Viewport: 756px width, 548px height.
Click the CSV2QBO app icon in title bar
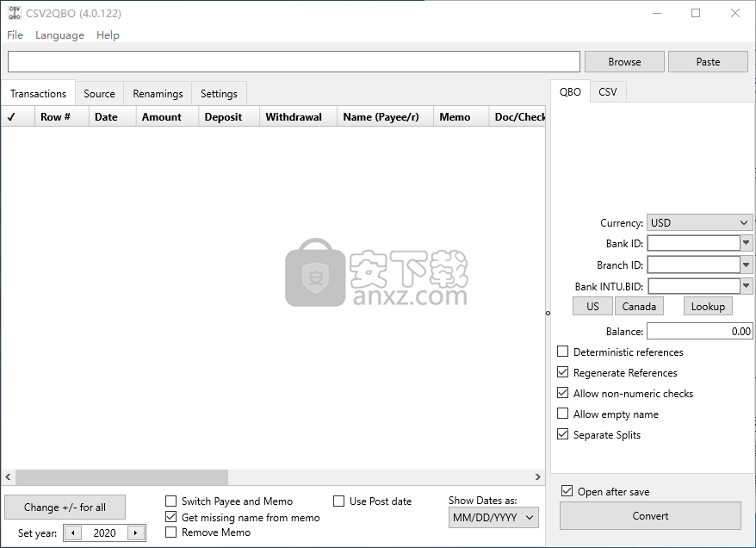tap(15, 13)
